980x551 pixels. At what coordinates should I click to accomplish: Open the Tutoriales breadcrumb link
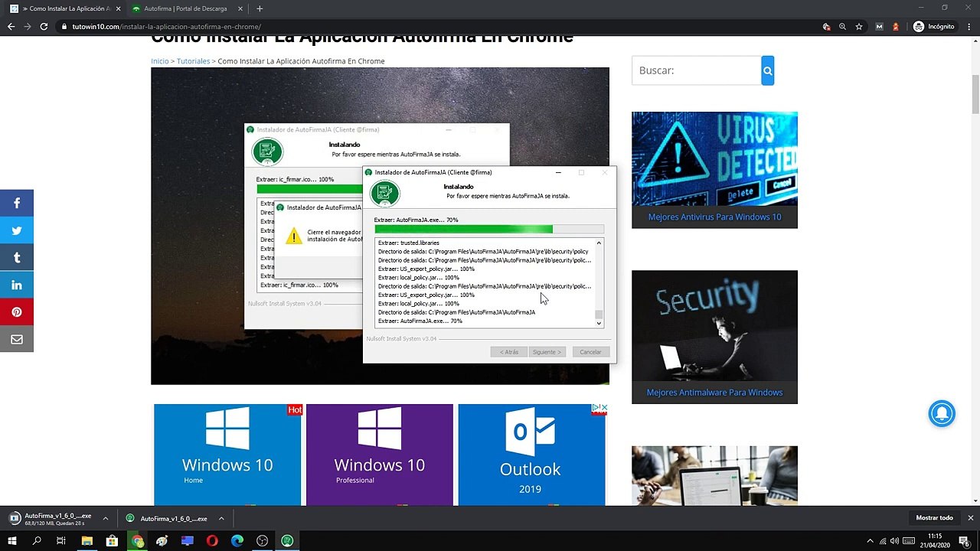pyautogui.click(x=193, y=61)
